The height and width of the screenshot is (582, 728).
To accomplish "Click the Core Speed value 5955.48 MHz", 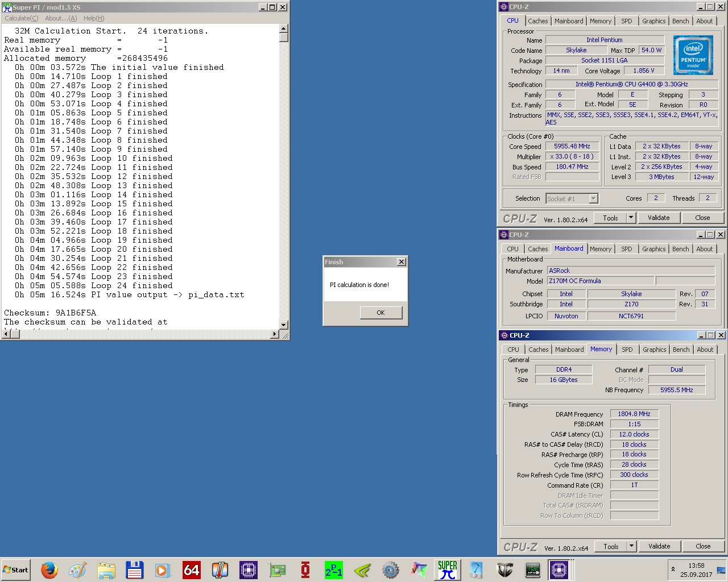I will click(572, 146).
